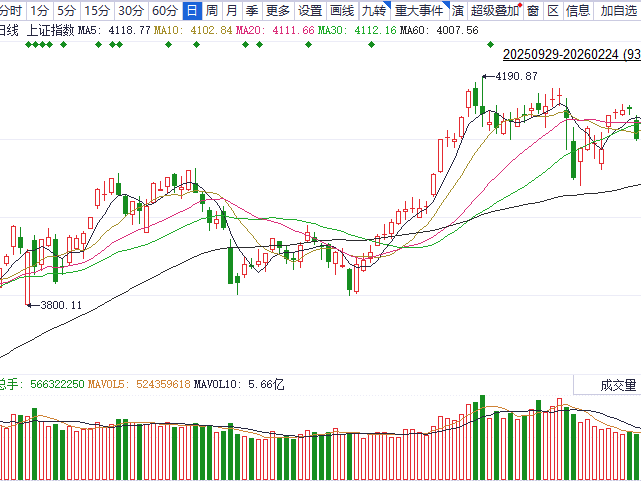Open the 信息 info panel
This screenshot has height=481, width=641.
578,11
